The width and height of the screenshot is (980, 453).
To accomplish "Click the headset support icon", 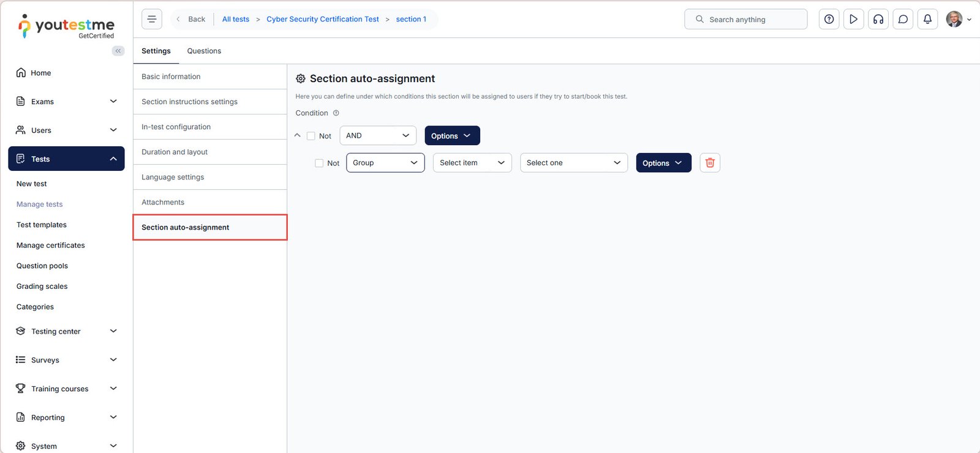I will (x=878, y=19).
